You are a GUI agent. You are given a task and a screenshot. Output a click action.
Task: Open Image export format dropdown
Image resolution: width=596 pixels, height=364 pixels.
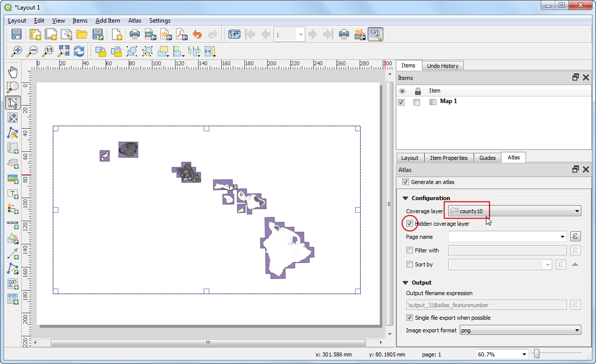click(520, 330)
